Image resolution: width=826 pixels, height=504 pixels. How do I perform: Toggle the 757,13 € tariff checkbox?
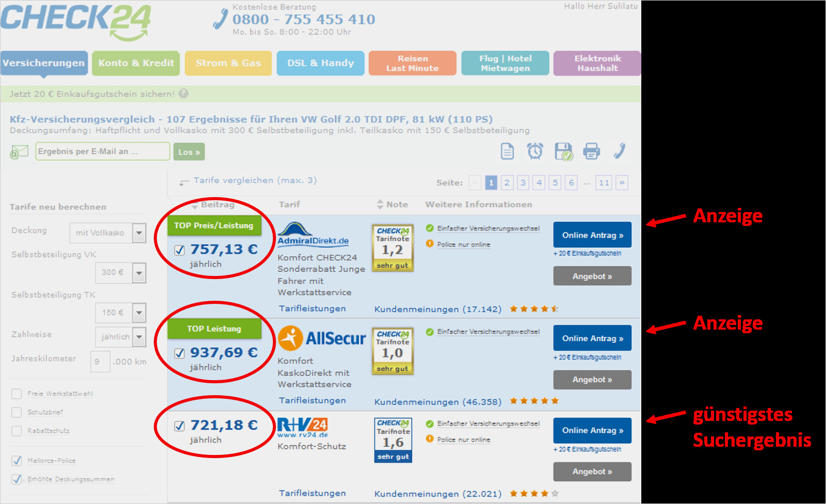pos(180,250)
